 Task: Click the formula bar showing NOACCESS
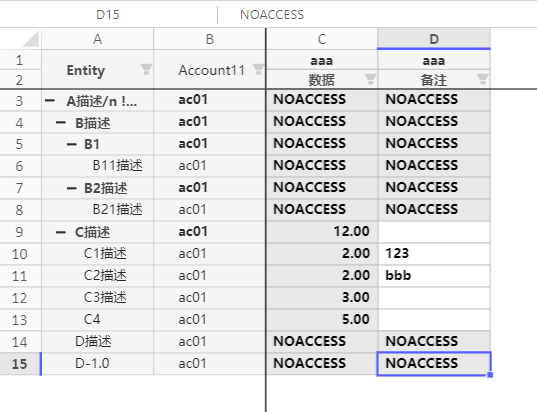click(x=377, y=14)
